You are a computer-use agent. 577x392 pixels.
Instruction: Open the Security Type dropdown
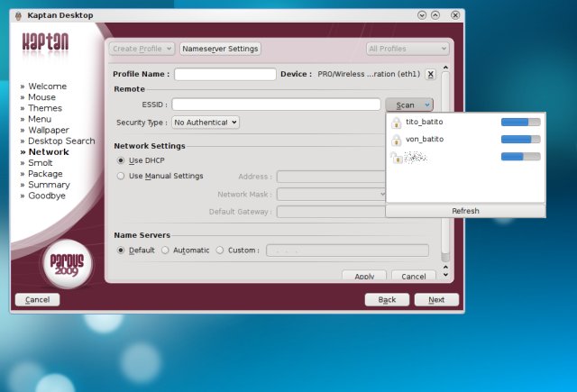pos(206,122)
